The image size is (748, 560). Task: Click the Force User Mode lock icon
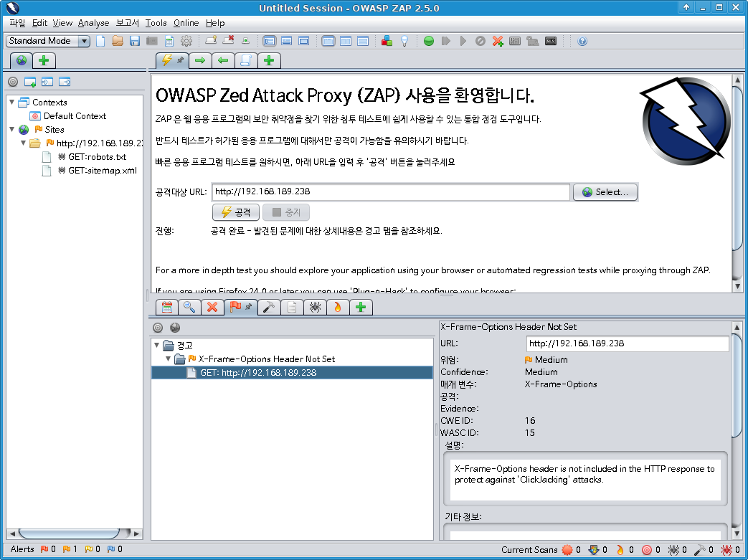pos(532,41)
